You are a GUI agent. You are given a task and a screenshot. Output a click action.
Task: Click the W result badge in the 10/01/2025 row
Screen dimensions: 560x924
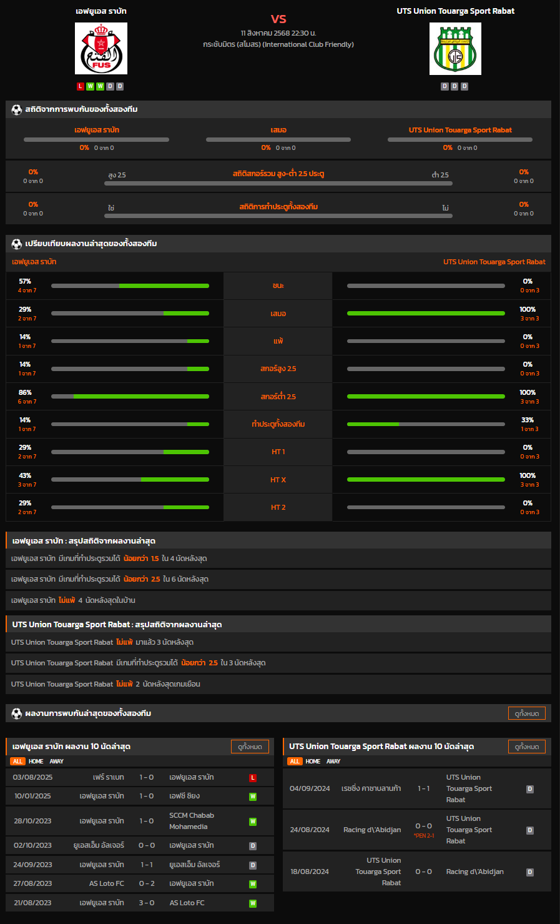click(x=253, y=797)
